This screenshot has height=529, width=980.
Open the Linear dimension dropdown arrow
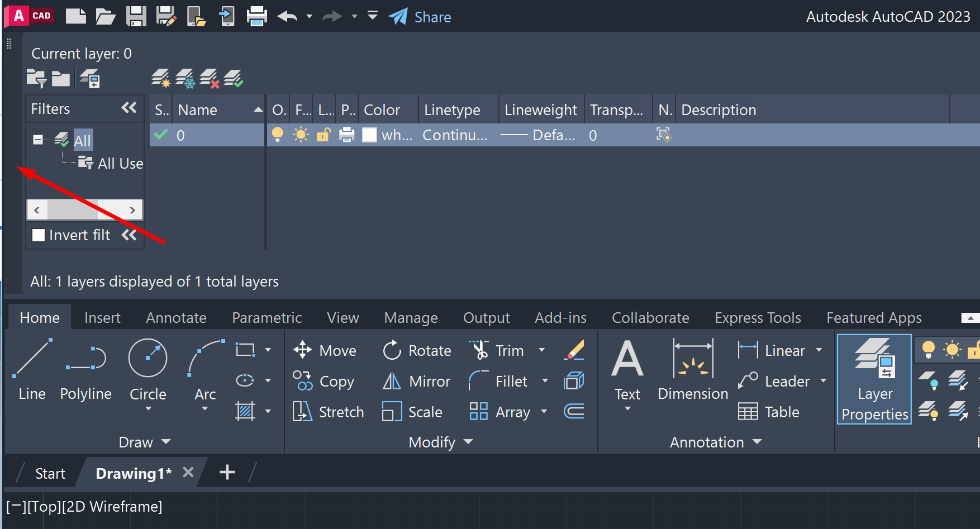tap(819, 350)
